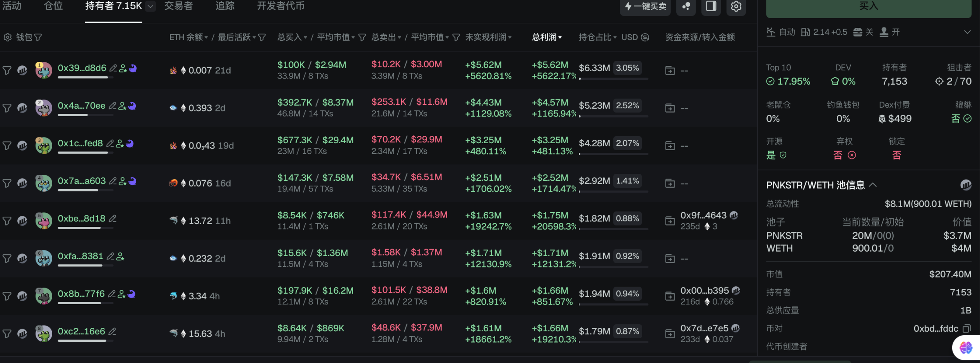The height and width of the screenshot is (363, 980).
Task: Follow wallet 0xfa...8381 via person-star icon
Action: pos(120,256)
